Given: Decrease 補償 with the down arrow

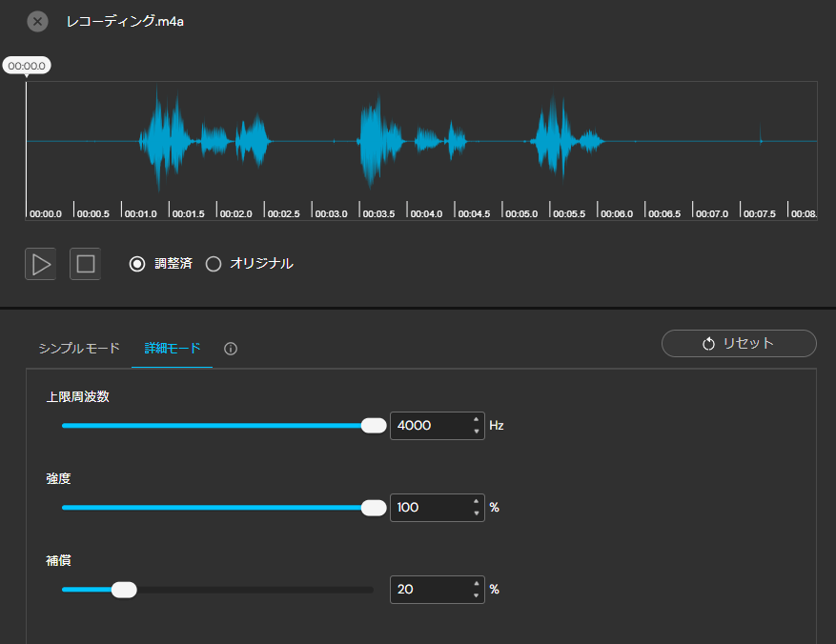Looking at the screenshot, I should point(476,595).
